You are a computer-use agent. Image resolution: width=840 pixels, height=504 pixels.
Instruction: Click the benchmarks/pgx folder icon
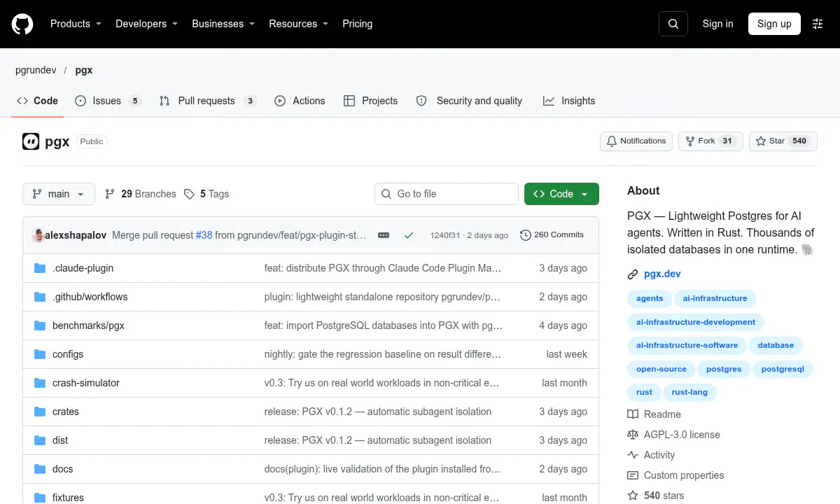[x=40, y=325]
